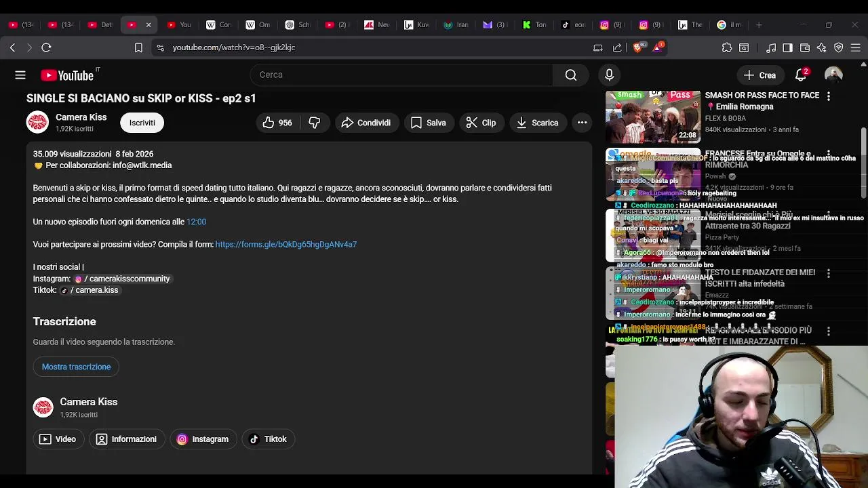Switch to the Wikipedia 'Om' tab
The image size is (868, 488).
point(258,25)
